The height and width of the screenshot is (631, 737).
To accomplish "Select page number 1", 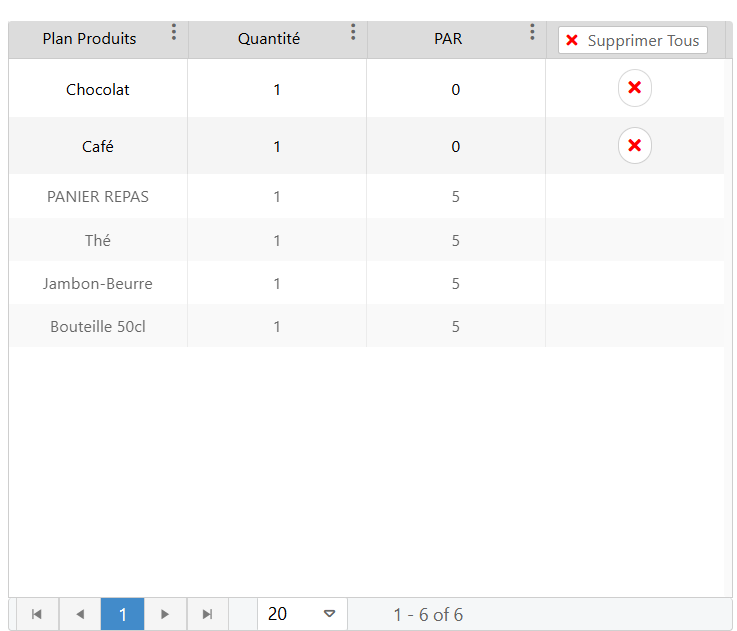I will [x=122, y=614].
